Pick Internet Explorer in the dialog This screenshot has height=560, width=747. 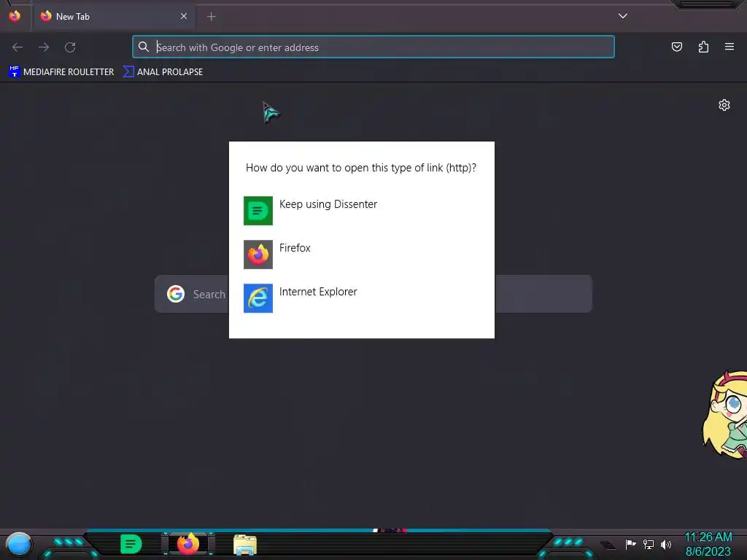click(x=362, y=298)
